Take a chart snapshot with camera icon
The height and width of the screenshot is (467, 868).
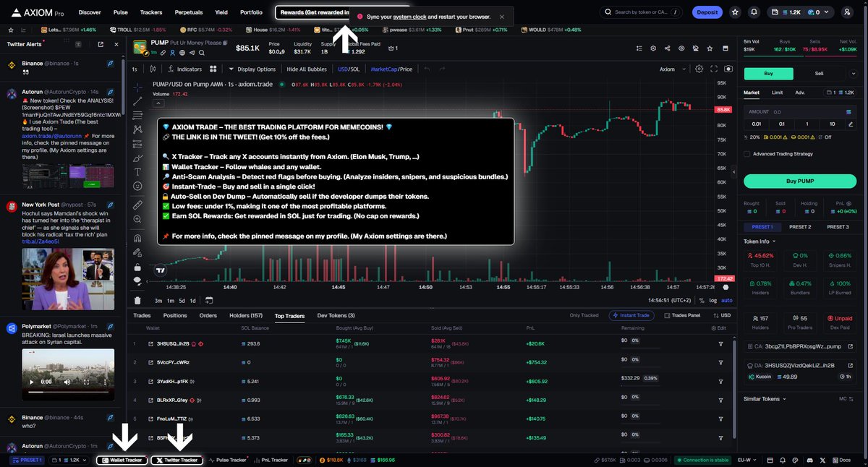pyautogui.click(x=728, y=69)
